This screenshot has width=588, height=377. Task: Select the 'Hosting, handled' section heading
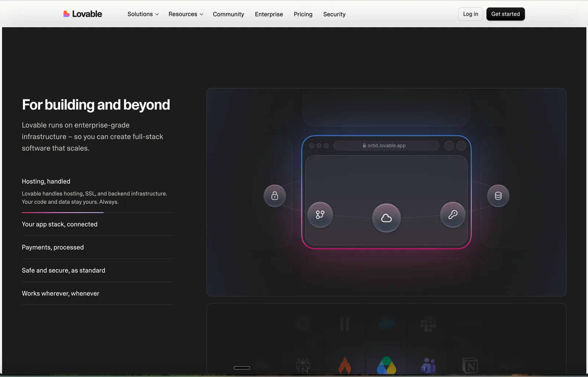[46, 182]
